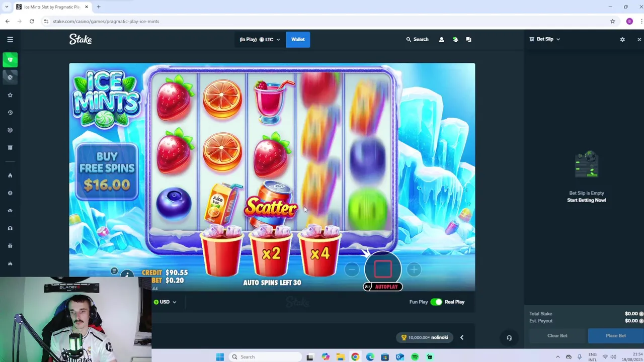Open Favourites star icon in sidebar
The height and width of the screenshot is (362, 644).
click(x=10, y=95)
